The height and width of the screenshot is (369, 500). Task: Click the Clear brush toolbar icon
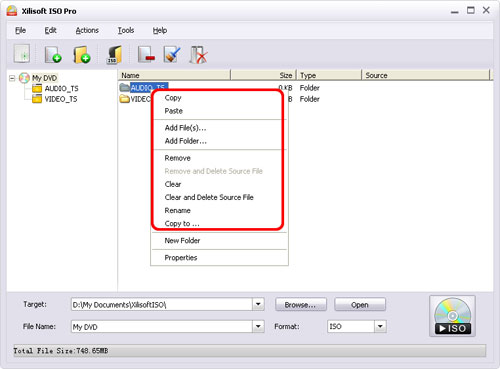(x=172, y=54)
